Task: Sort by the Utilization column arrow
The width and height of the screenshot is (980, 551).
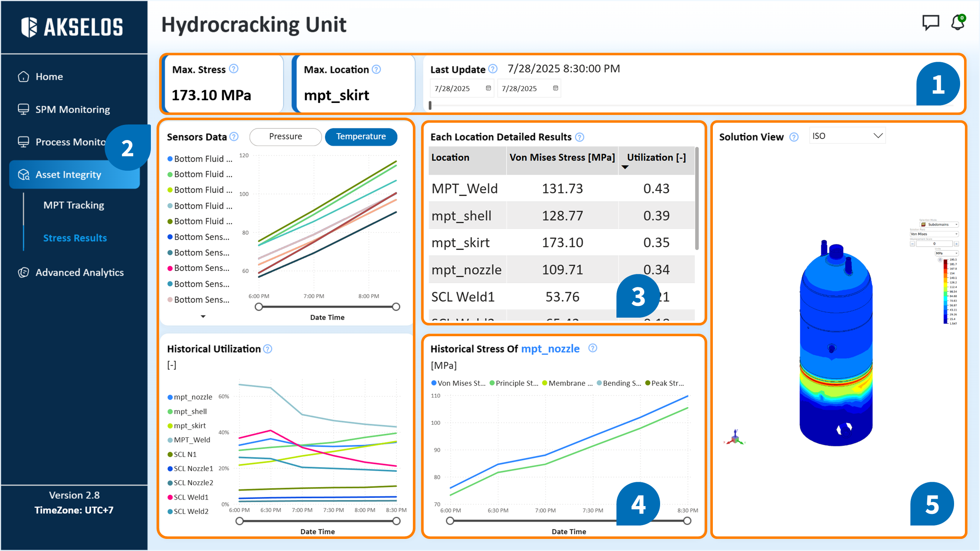Action: click(x=625, y=167)
